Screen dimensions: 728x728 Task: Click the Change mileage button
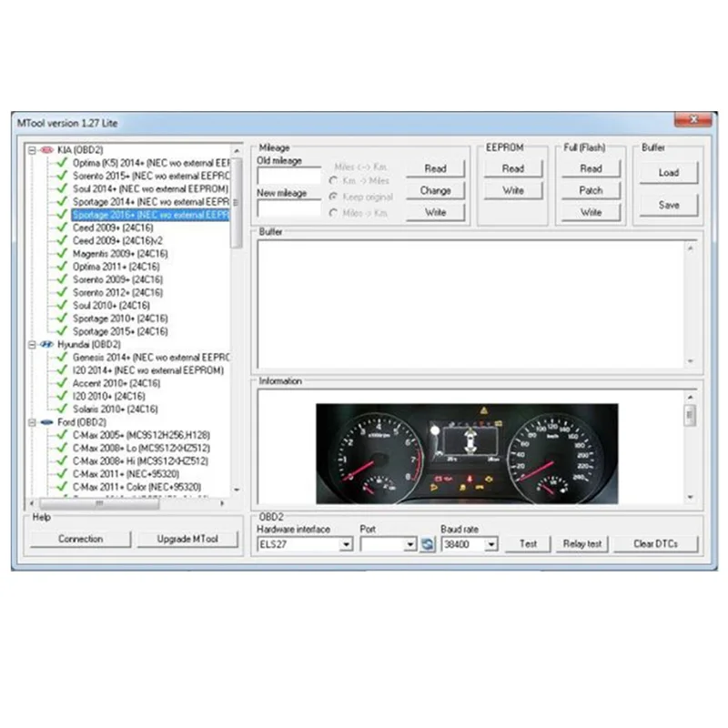pos(435,190)
